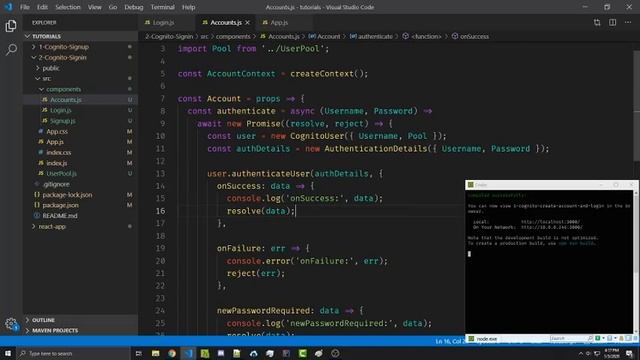Click the info icon beside README.md

tap(37, 216)
